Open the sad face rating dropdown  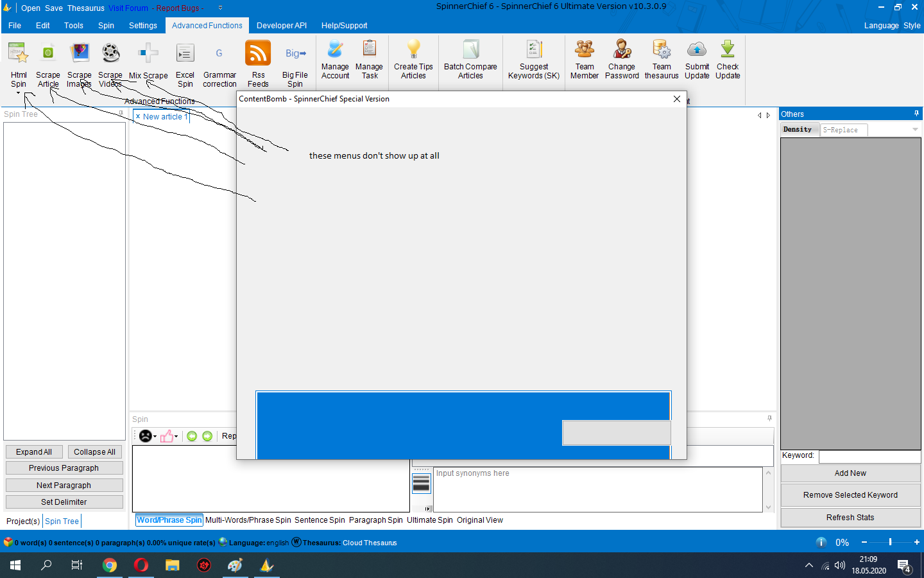pyautogui.click(x=155, y=437)
